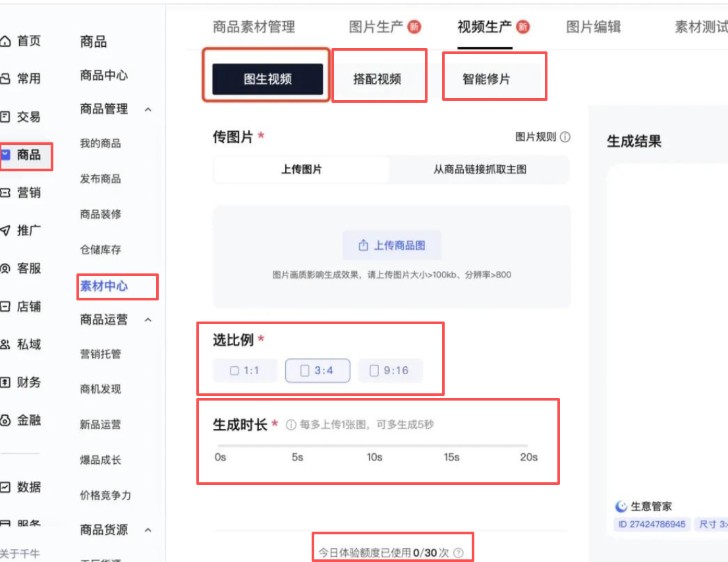
Task: Pick the 9:16 aspect ratio option
Action: (389, 371)
